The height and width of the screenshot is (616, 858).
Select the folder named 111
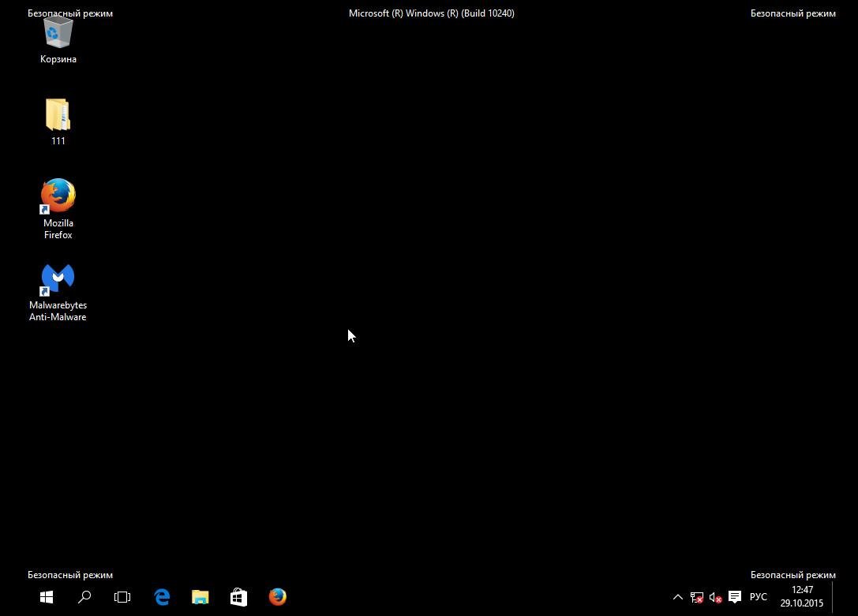(x=58, y=122)
